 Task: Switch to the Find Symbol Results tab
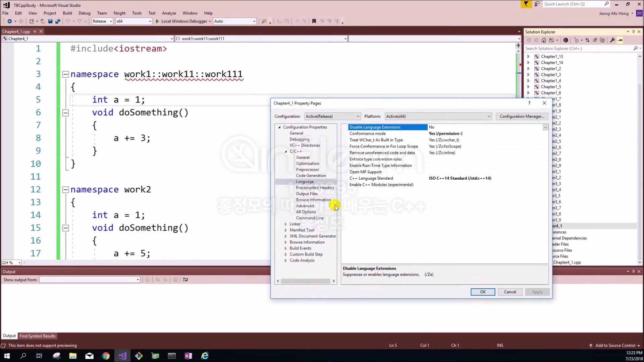click(38, 336)
